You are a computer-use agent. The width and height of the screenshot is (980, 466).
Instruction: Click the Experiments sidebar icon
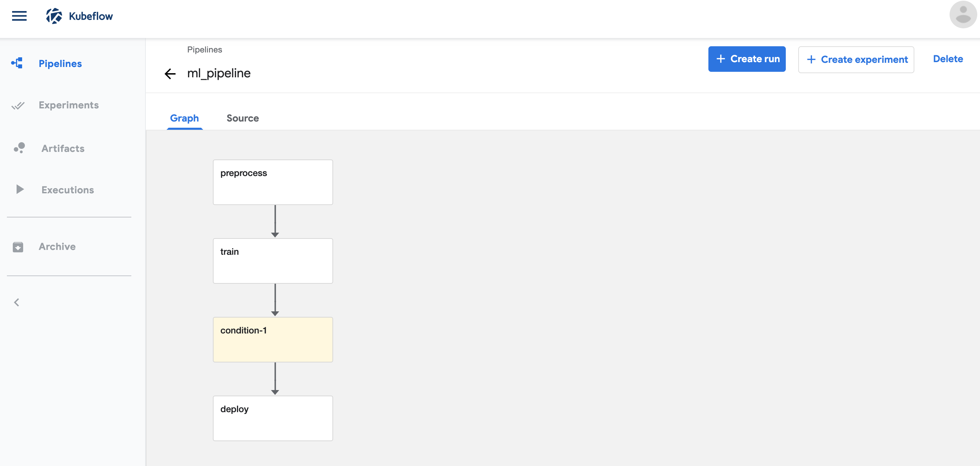[18, 105]
